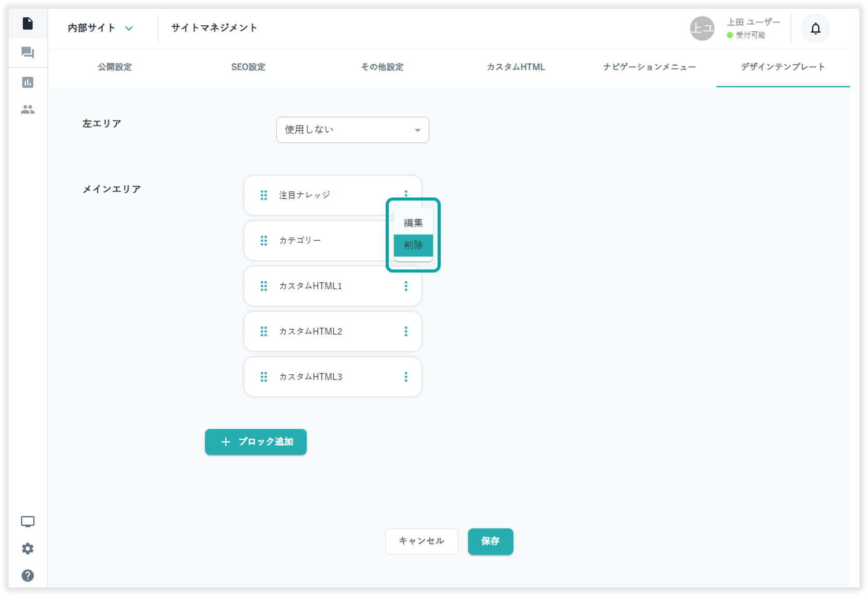
Task: Open settings gear icon in sidebar
Action: pos(28,549)
